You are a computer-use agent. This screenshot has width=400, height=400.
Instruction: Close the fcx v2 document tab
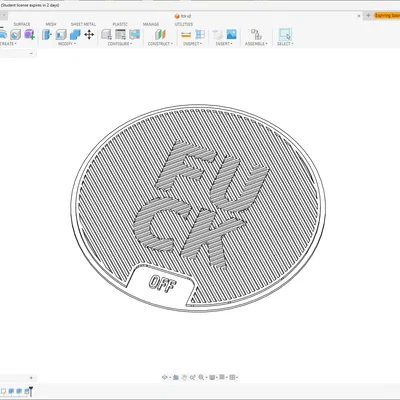(x=359, y=16)
